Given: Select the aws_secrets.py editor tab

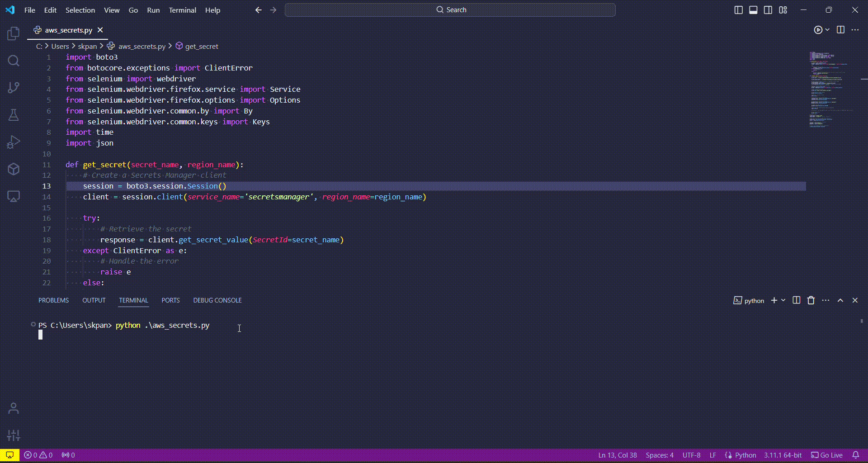Looking at the screenshot, I should pos(68,30).
